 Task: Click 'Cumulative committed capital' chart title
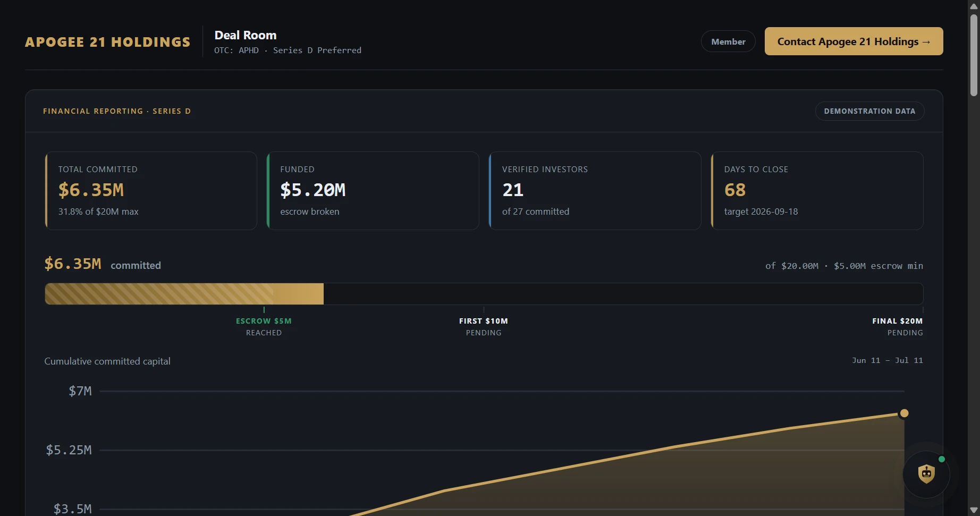tap(107, 361)
